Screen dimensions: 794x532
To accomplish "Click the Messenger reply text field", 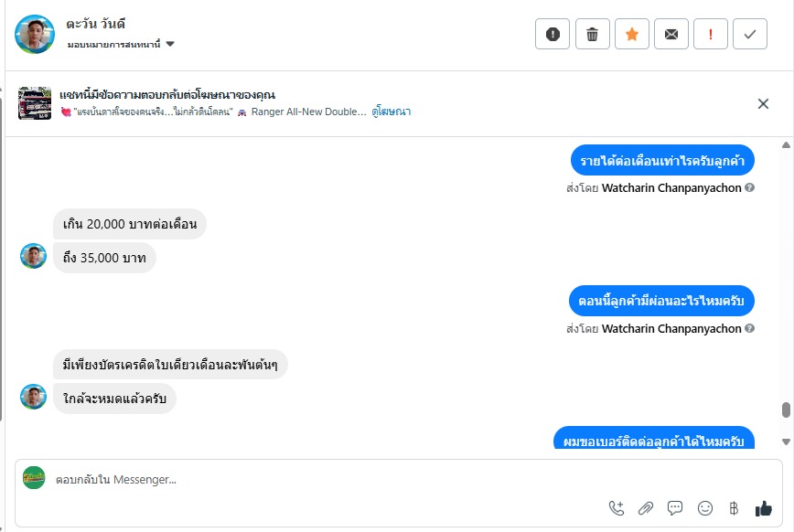I will 320,479.
